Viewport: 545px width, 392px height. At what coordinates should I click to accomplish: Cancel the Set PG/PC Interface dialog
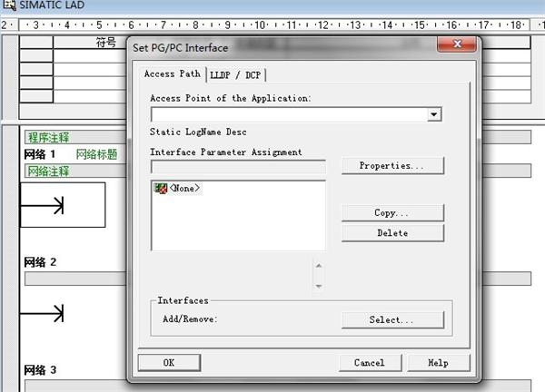point(370,363)
